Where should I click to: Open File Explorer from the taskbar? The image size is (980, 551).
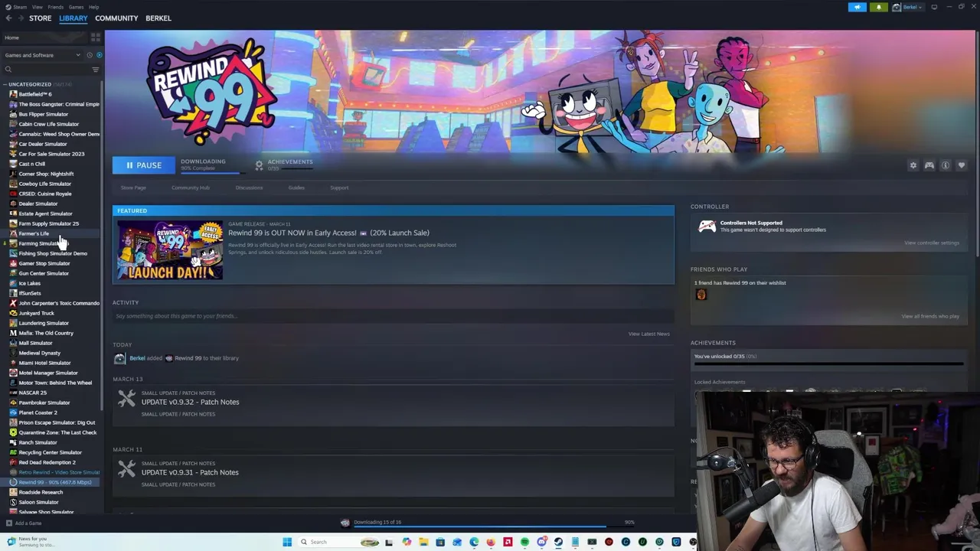(423, 542)
